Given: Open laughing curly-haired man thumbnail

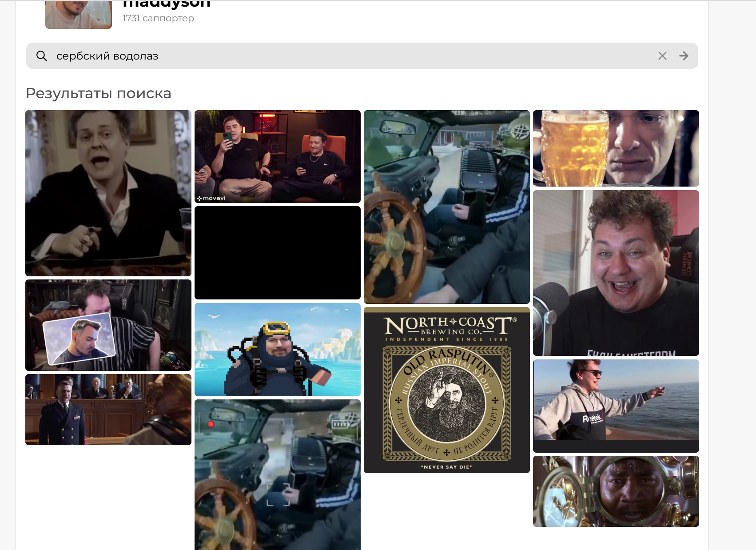Looking at the screenshot, I should [616, 273].
